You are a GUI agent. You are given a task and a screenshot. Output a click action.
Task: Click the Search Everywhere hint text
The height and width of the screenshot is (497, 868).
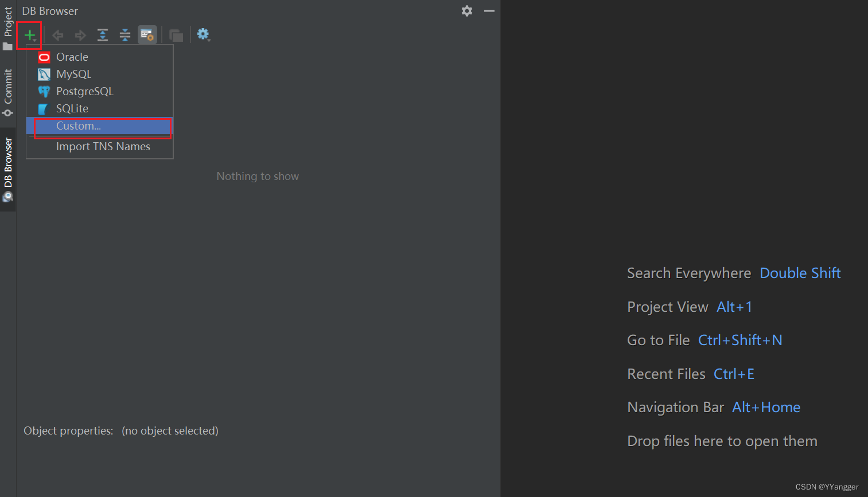tap(689, 273)
